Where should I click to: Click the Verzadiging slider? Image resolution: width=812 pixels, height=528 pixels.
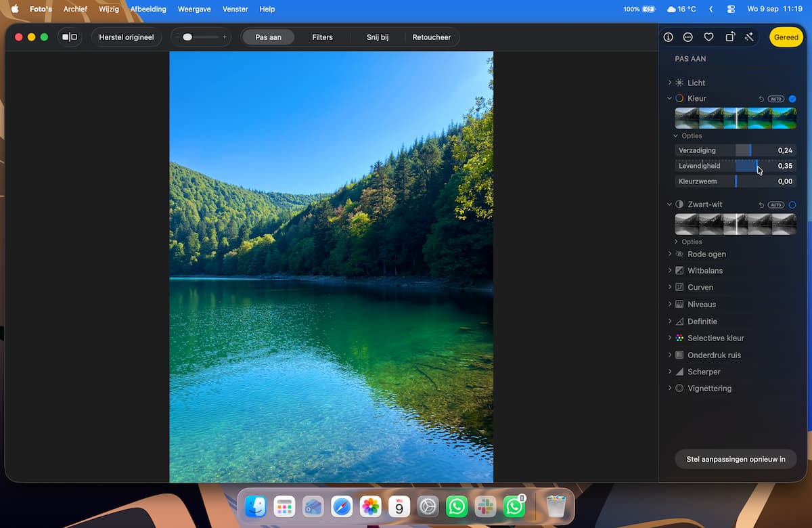(736, 150)
